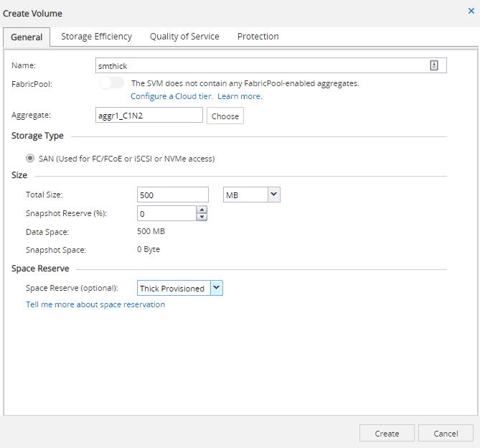Go to the Protection tab

pos(258,37)
